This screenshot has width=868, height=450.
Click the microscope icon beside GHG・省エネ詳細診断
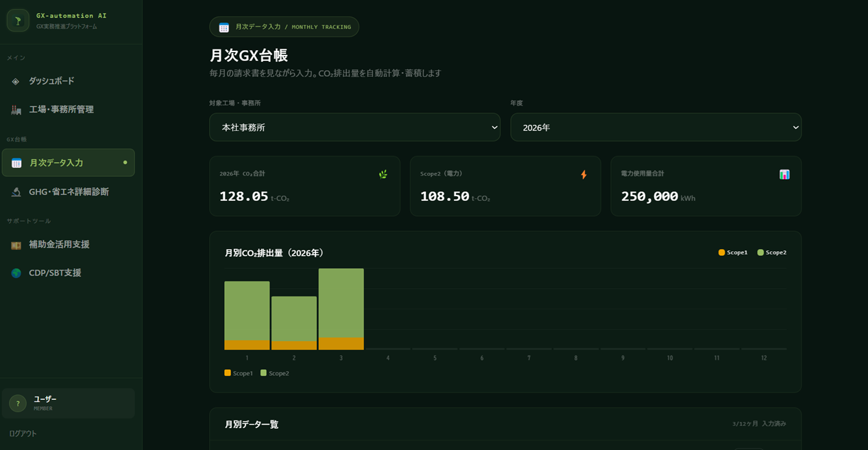pyautogui.click(x=16, y=192)
